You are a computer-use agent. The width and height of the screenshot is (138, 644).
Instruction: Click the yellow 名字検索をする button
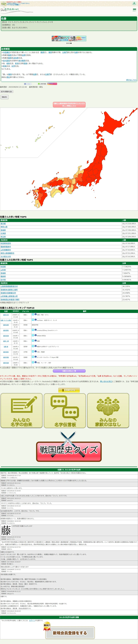[69, 390]
